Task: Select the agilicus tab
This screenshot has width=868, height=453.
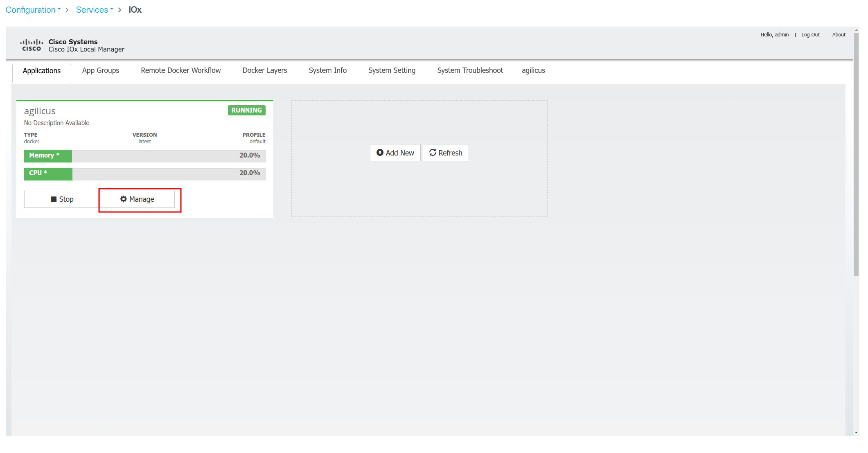Action: tap(533, 70)
